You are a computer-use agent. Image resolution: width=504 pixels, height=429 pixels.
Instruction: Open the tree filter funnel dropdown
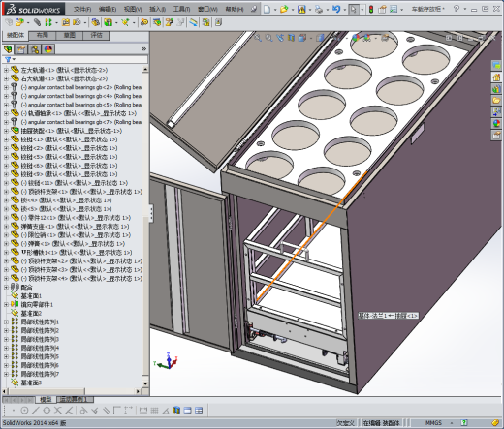tap(10, 59)
